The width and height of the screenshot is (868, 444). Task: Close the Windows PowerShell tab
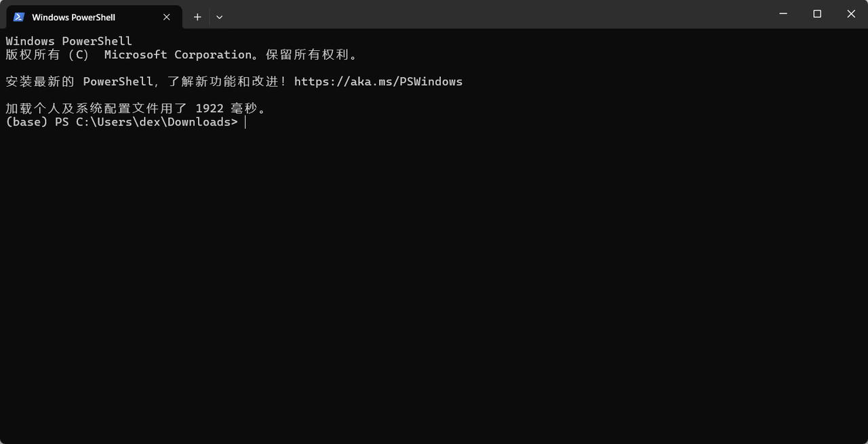[x=167, y=17]
